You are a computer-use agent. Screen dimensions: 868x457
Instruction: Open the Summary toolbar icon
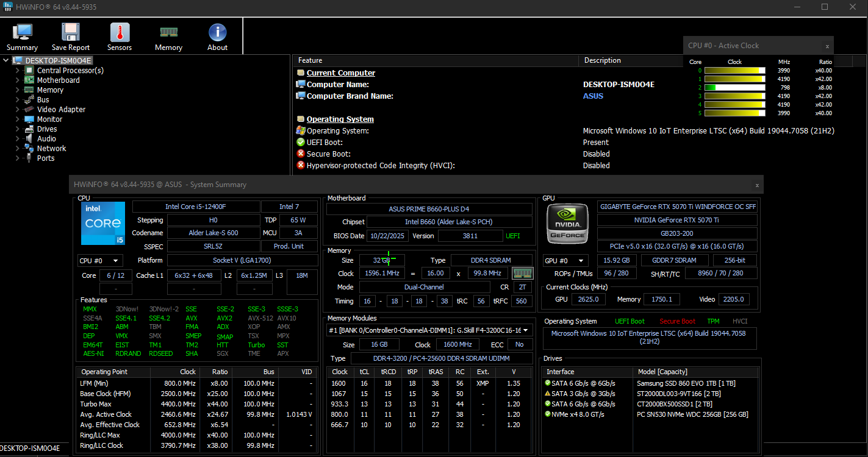point(22,37)
